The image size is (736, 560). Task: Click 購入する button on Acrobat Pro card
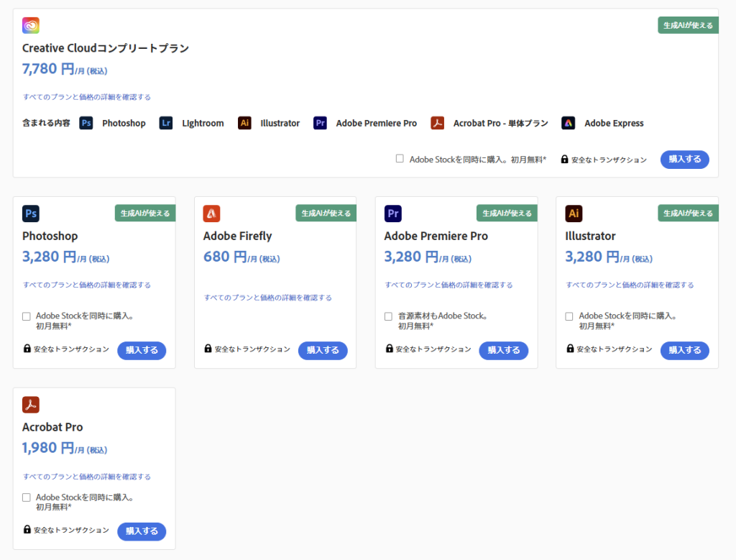point(142,531)
